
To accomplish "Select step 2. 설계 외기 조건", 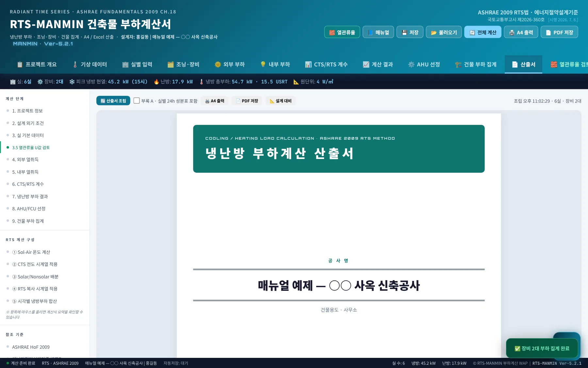I will coord(45,123).
